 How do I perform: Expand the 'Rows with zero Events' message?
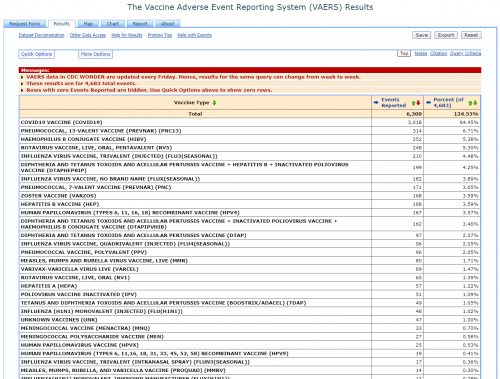pos(22,90)
